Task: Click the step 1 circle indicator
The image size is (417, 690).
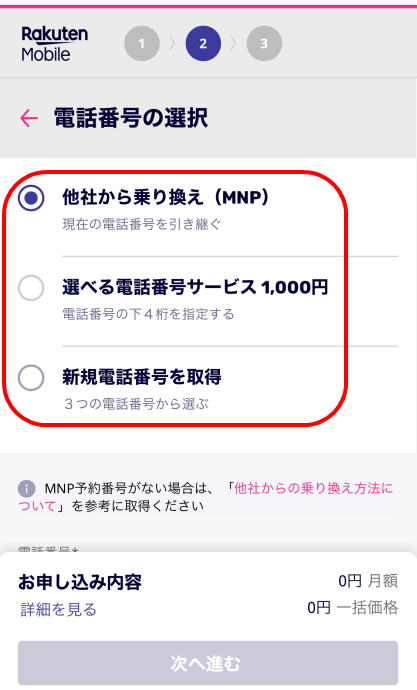Action: point(142,44)
